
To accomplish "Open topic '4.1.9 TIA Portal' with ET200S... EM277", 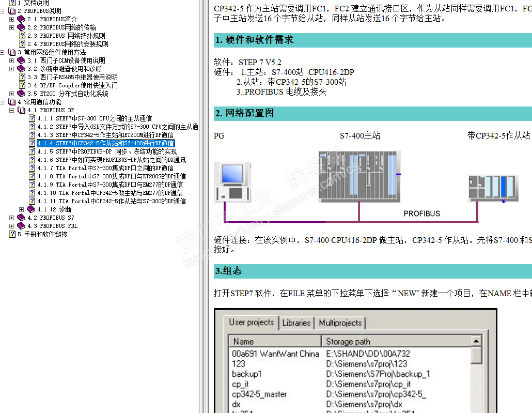I will [110, 185].
